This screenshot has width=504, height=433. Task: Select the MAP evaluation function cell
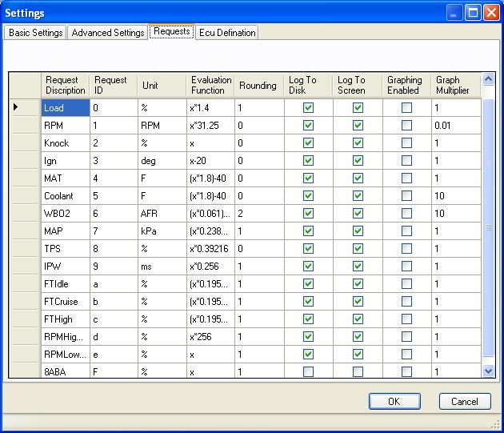[x=210, y=231]
